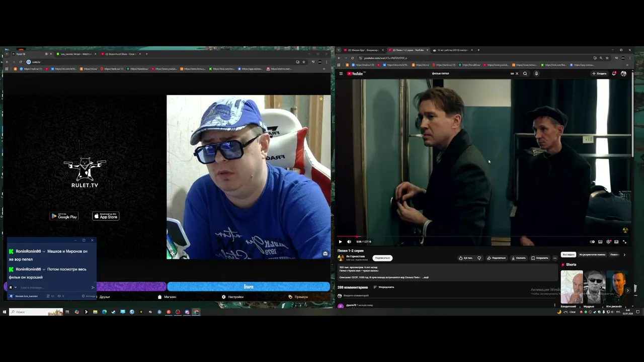Play the Пепел 1-2 серия video
Screen dimensions: 644x362
point(340,242)
